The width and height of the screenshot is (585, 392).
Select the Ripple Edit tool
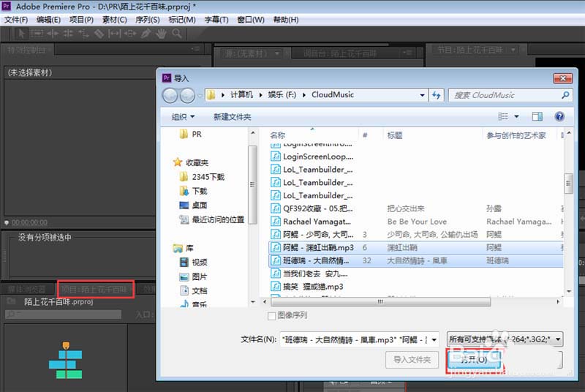(52, 34)
